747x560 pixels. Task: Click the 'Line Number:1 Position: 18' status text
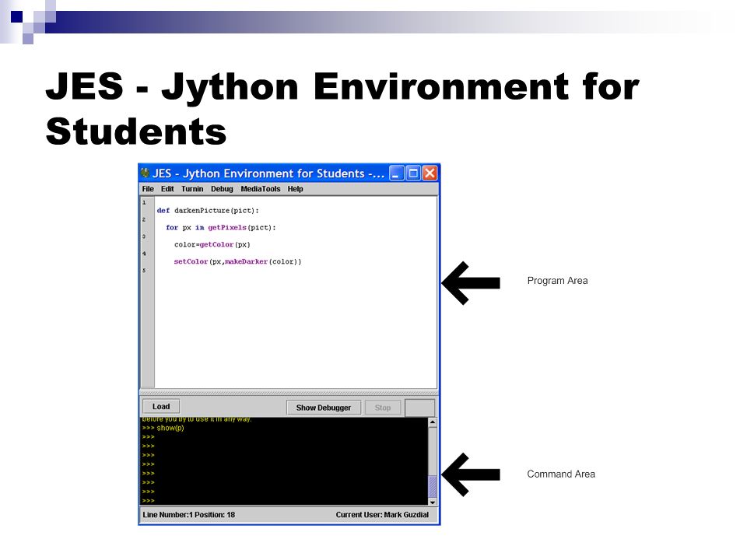tap(188, 515)
